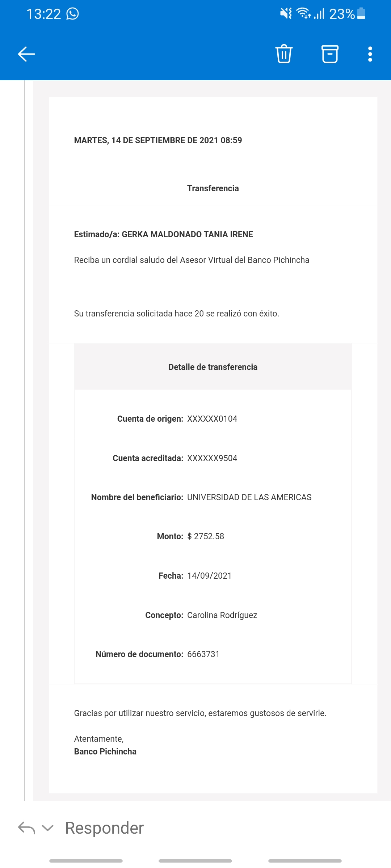Tap the amount $ 2752.58
The width and height of the screenshot is (391, 868).
point(206,536)
